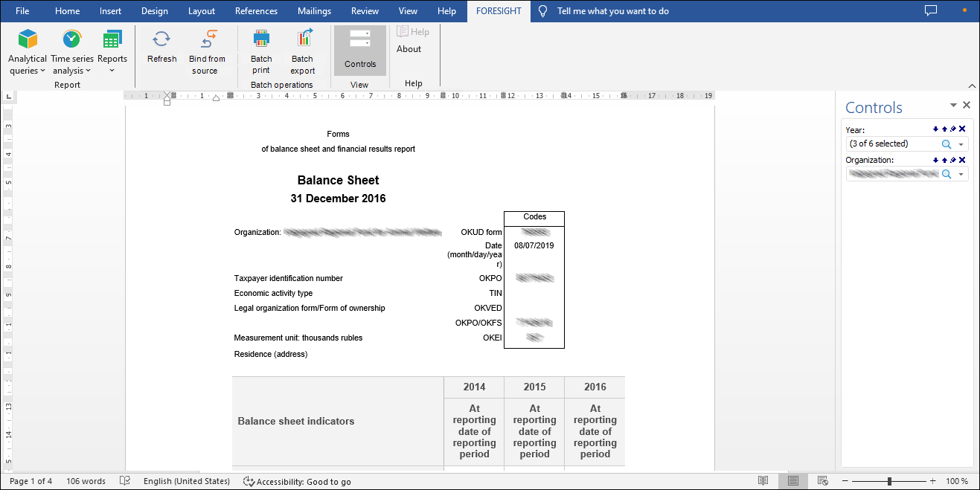Start Batch print

[x=261, y=52]
